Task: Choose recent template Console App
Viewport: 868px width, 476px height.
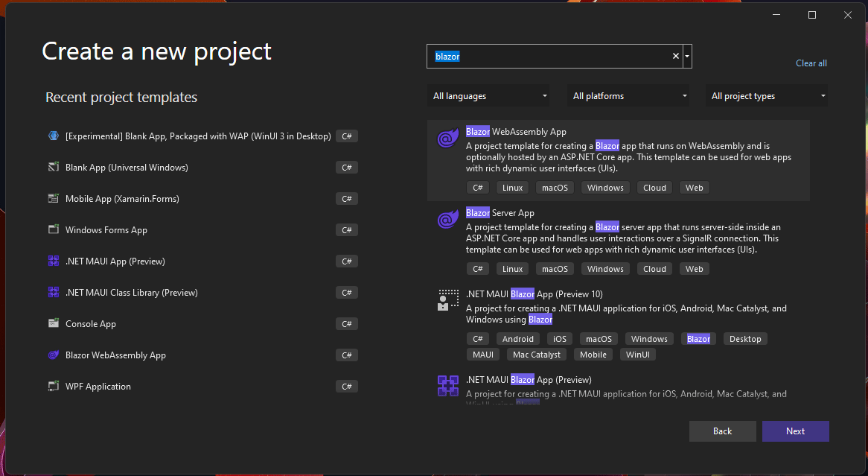Action: coord(91,323)
